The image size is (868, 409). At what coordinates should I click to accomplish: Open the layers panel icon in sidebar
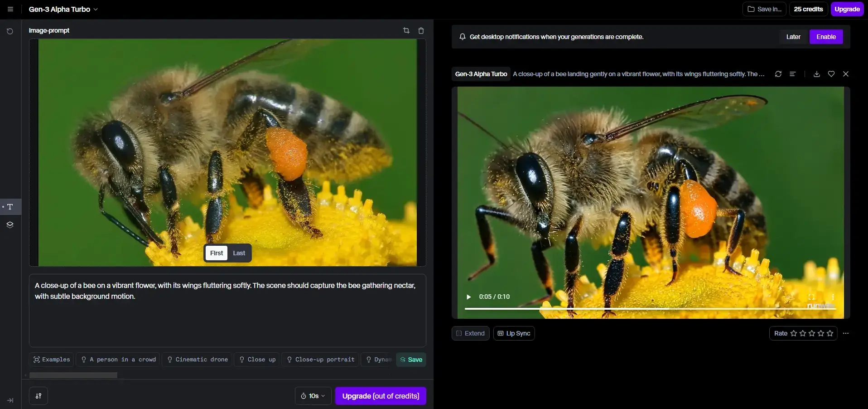pyautogui.click(x=10, y=224)
